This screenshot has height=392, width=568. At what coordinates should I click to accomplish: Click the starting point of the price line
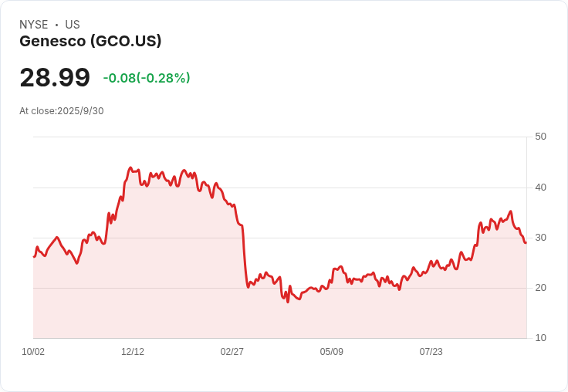click(34, 256)
